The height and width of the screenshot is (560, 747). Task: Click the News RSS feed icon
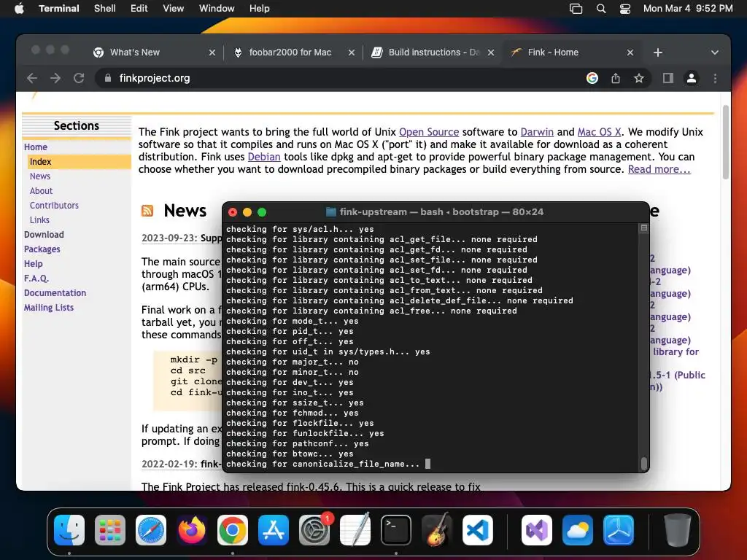(x=147, y=211)
